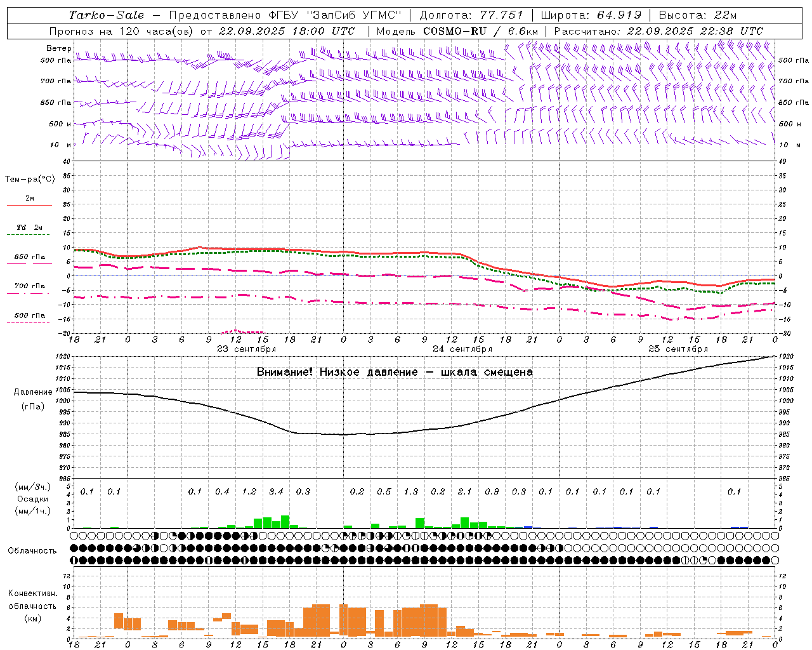This screenshot has width=812, height=650.
Task: Click the '(гПа)' unit under Давление
Action: pos(33,406)
